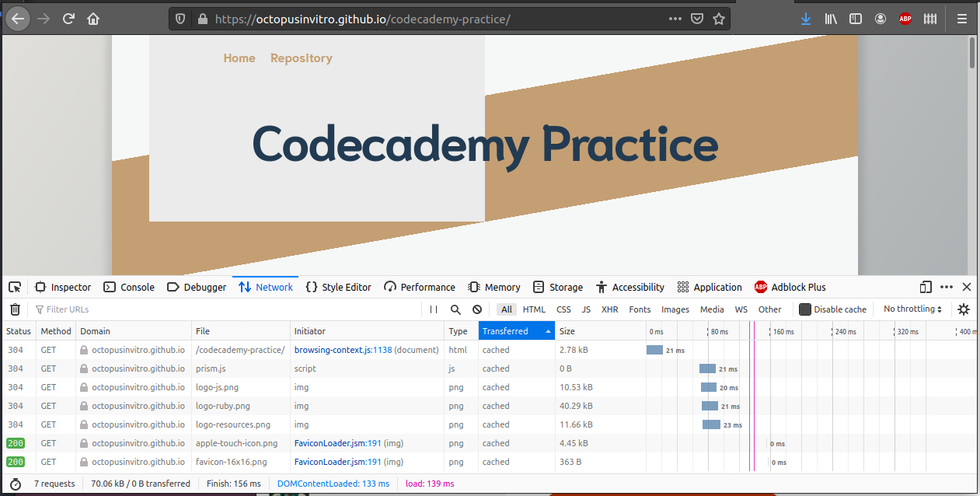The width and height of the screenshot is (980, 496).
Task: Filter requests by JS
Action: coord(586,309)
